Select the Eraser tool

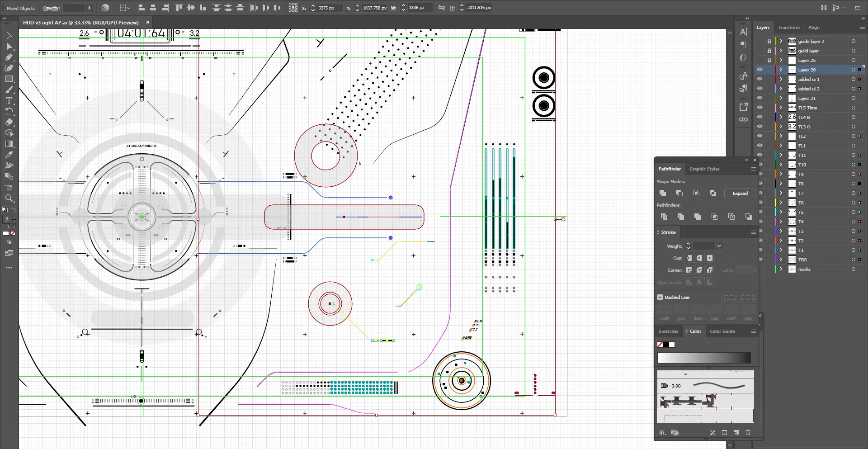[x=9, y=123]
